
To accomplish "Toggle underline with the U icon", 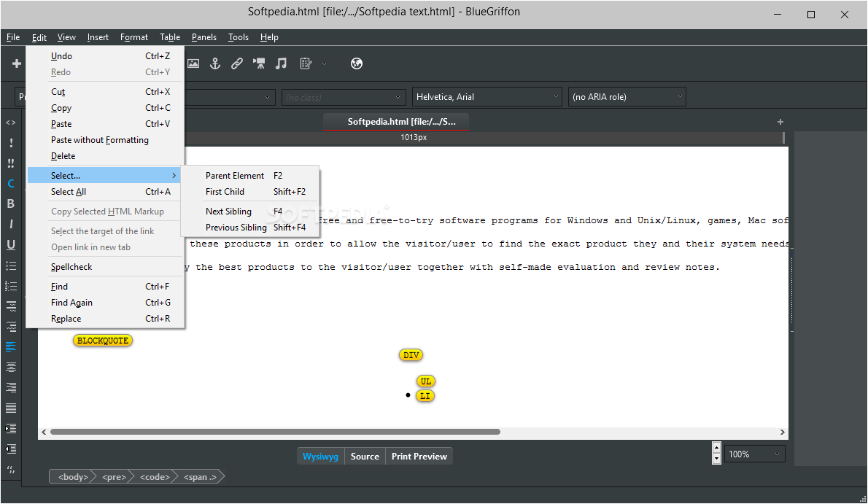I will (10, 245).
